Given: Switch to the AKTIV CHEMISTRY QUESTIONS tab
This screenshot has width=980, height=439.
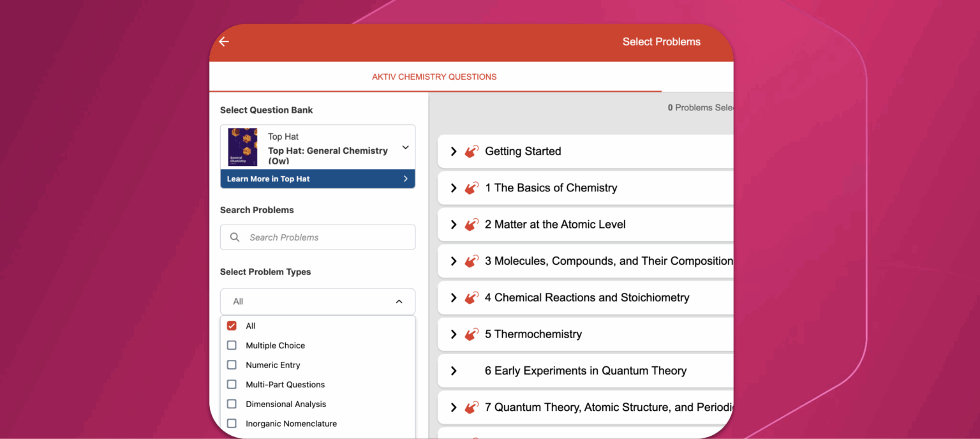Looking at the screenshot, I should coord(434,77).
